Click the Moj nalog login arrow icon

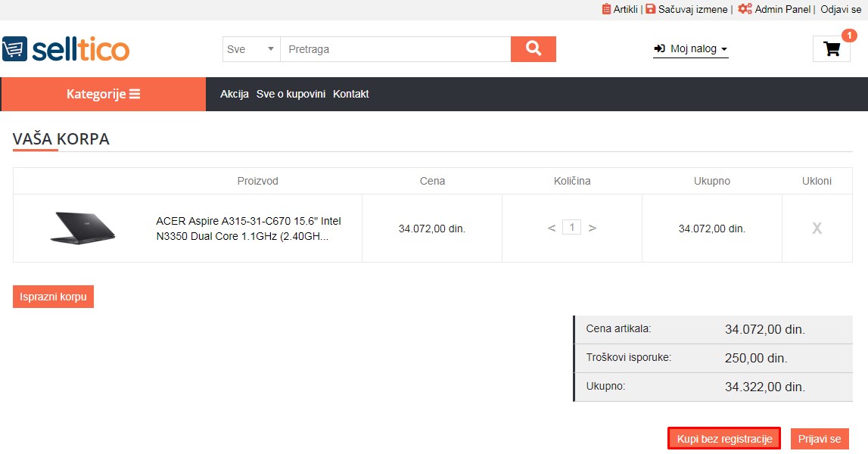(x=659, y=48)
